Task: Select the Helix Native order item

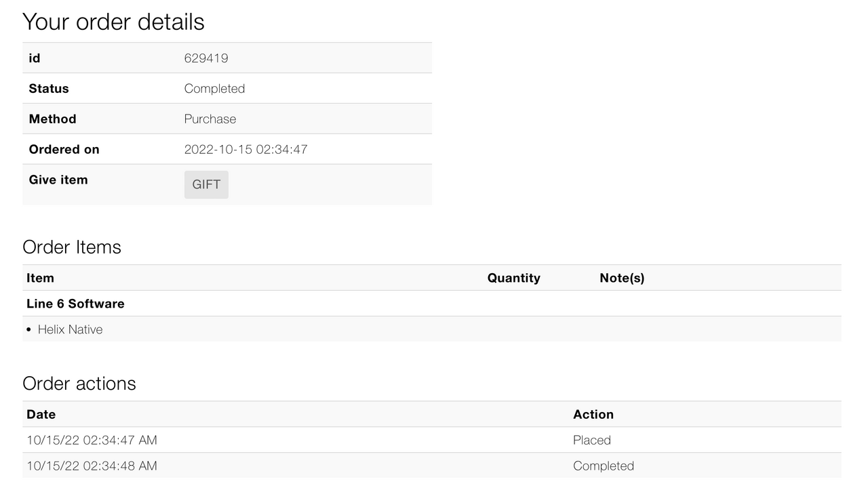Action: (71, 329)
